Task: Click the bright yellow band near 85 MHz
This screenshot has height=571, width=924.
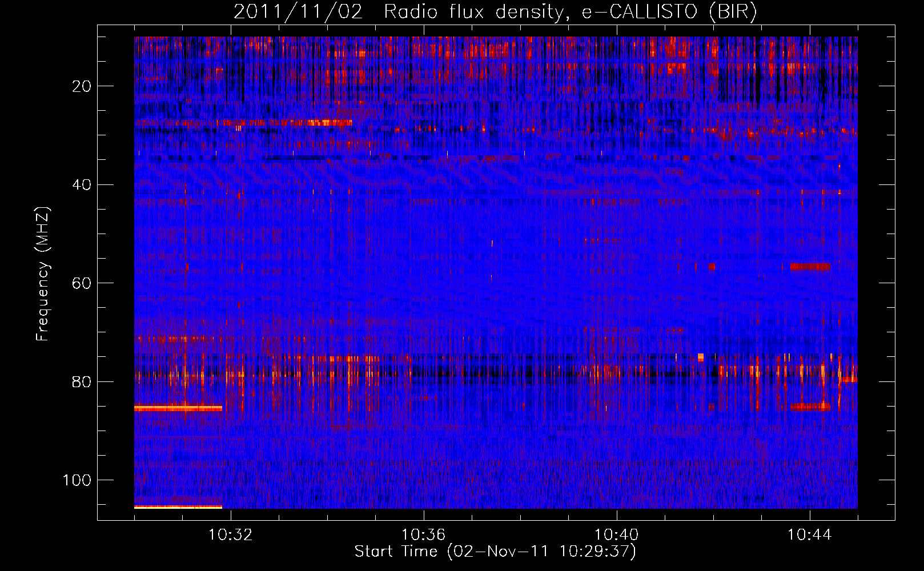Action: point(178,408)
